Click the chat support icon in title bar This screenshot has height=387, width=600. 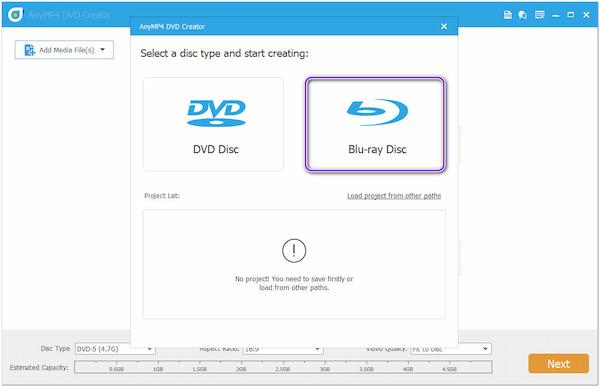pos(523,15)
